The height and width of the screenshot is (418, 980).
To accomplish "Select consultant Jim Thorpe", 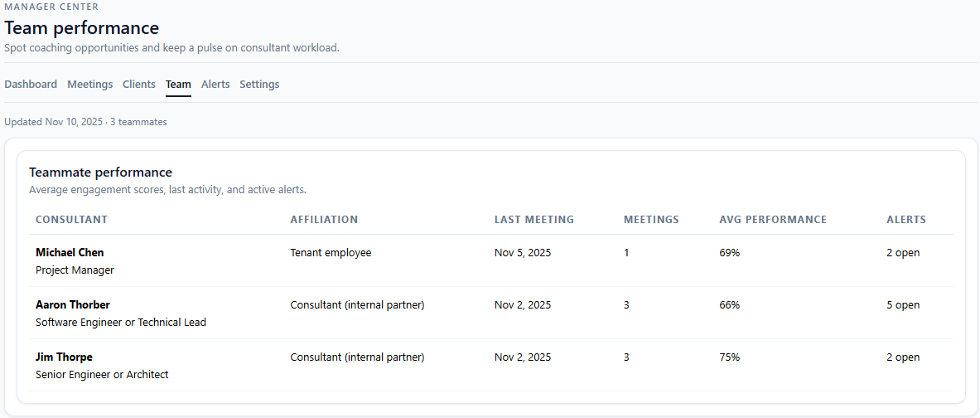I will point(64,357).
